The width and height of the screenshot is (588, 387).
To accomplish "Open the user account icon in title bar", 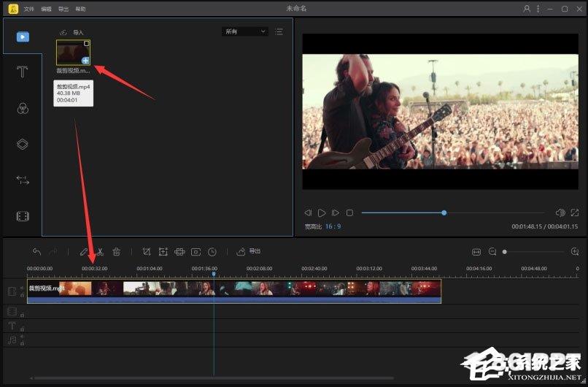I will click(x=527, y=9).
